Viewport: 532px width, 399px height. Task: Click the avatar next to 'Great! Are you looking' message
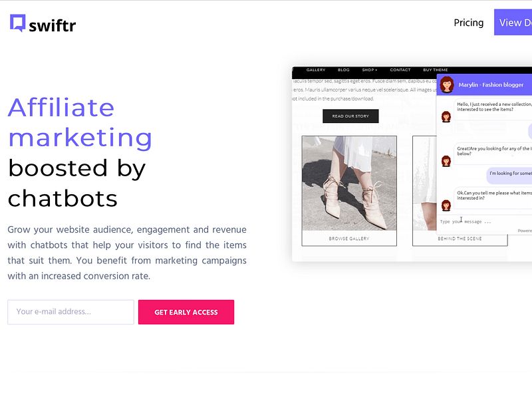pos(446,161)
